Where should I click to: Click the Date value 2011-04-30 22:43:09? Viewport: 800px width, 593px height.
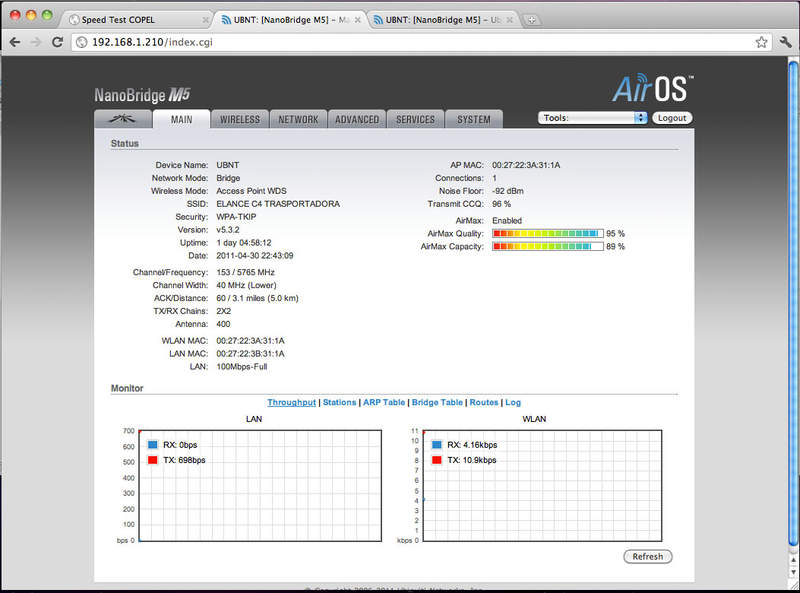coord(255,255)
